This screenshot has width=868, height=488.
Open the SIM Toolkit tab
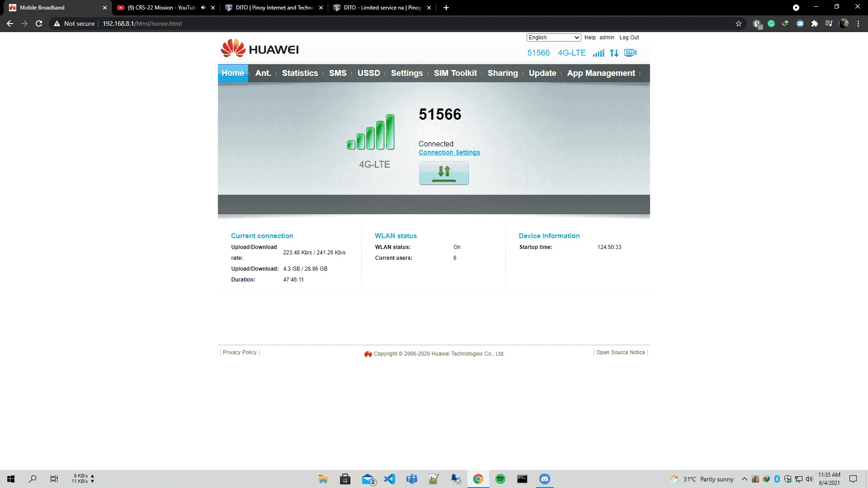point(455,73)
